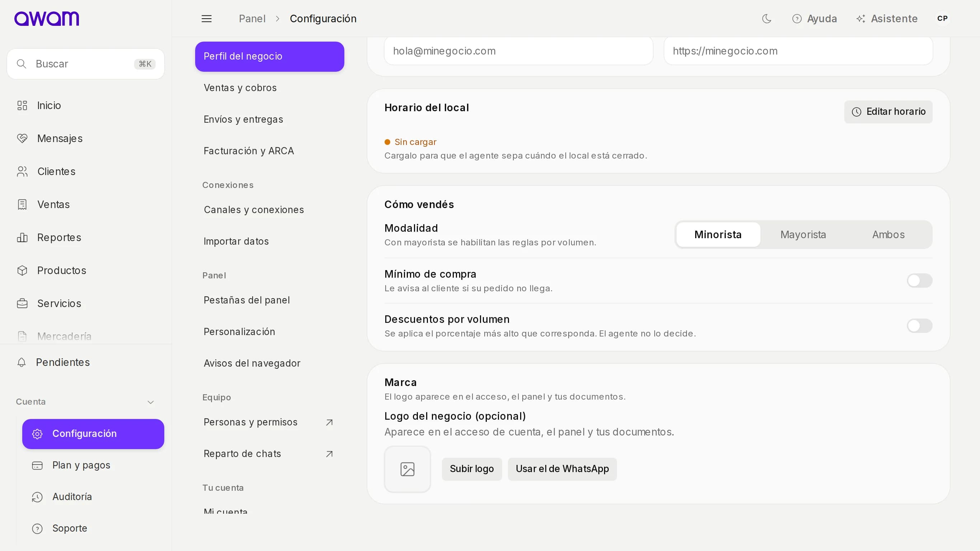Open Personas y permisos external arrow
The image size is (980, 551).
coord(329,422)
